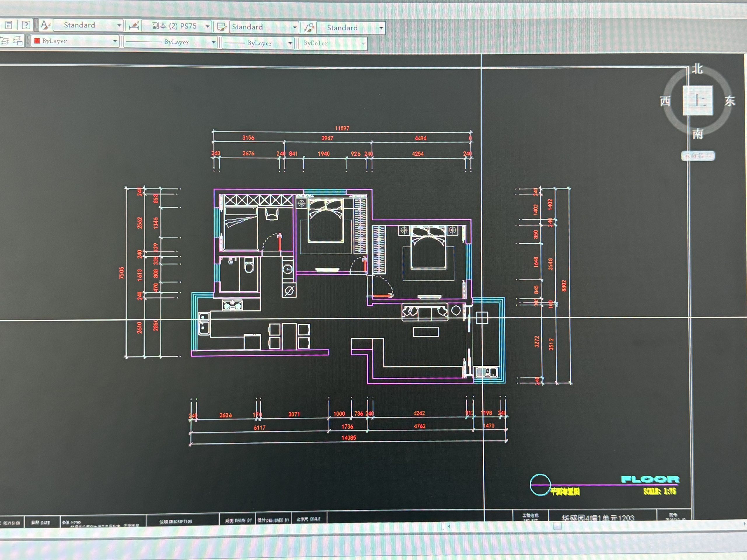This screenshot has width=747, height=560.
Task: Open the Text Style manager icon
Action: 45,25
